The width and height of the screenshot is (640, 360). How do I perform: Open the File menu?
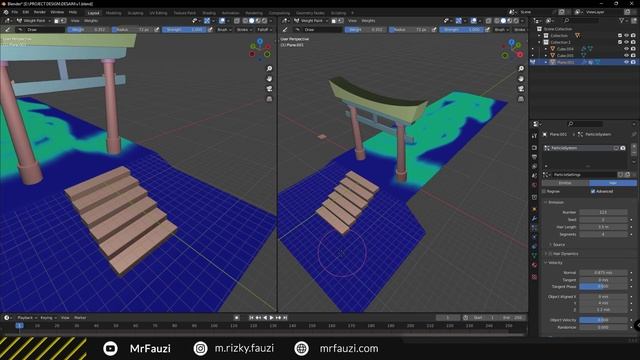[x=15, y=12]
